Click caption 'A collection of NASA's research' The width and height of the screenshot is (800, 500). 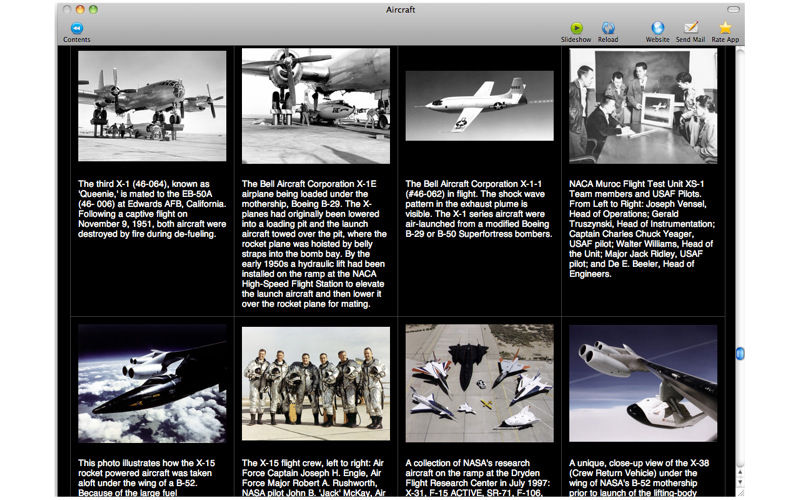467,463
